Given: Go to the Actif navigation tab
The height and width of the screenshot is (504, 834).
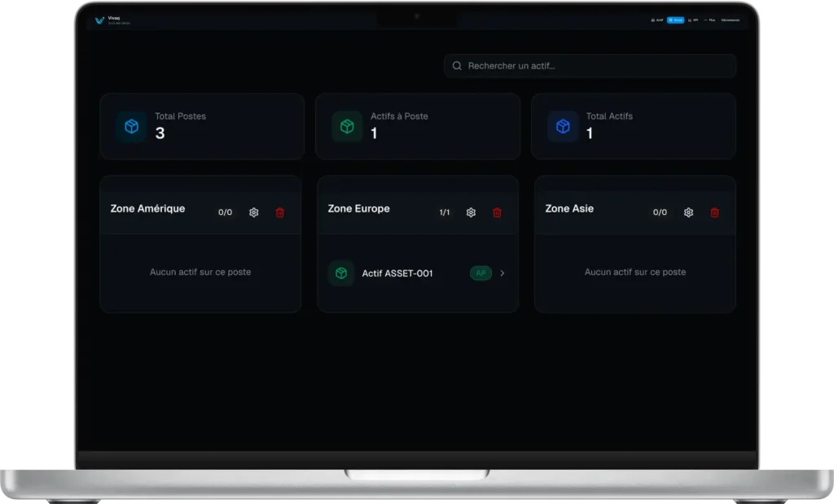Looking at the screenshot, I should [x=657, y=20].
